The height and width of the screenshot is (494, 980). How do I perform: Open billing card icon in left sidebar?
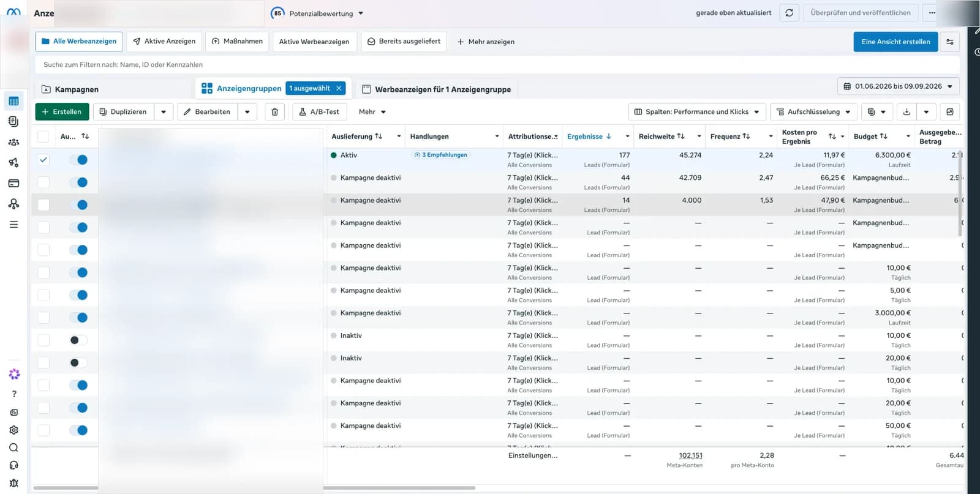[13, 183]
